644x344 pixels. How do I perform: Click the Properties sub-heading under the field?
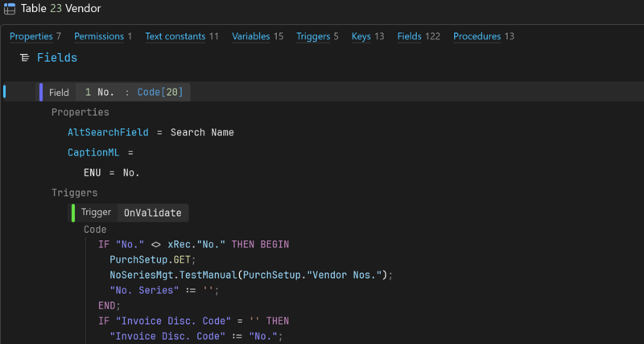click(x=80, y=112)
